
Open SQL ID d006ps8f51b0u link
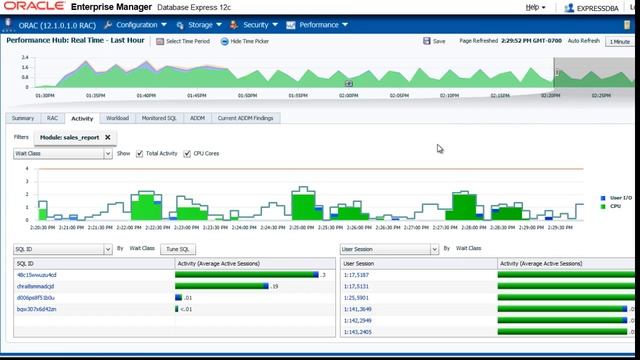coord(36,298)
